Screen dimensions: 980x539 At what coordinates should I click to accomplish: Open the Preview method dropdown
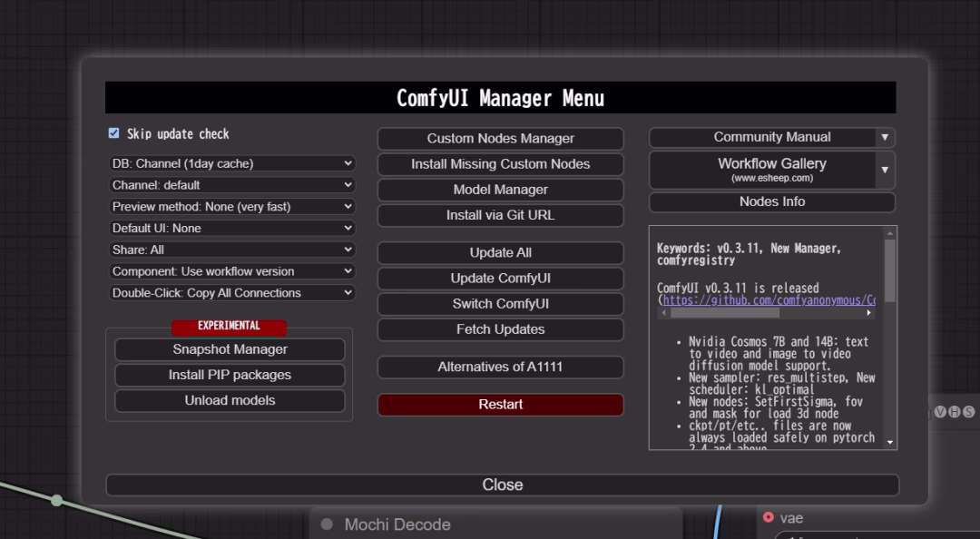point(232,207)
